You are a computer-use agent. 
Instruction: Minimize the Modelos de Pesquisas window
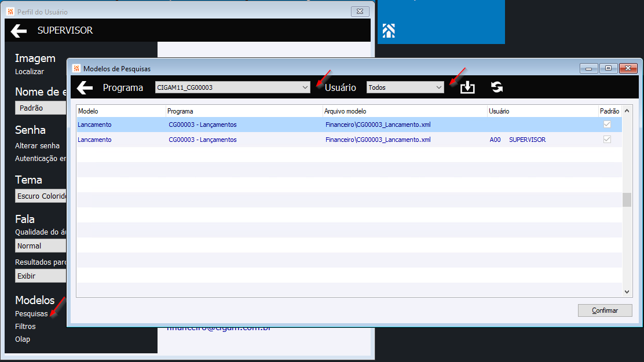click(588, 68)
